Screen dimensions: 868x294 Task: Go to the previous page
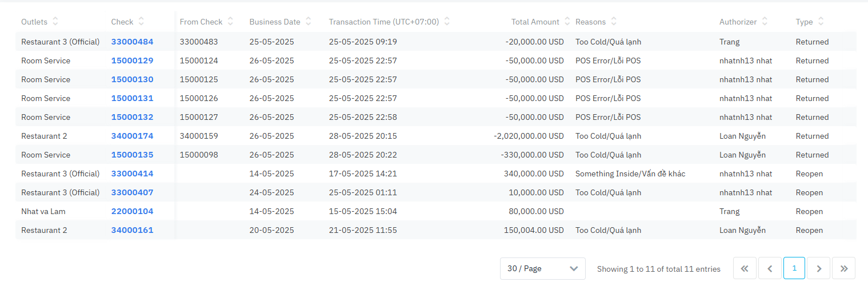click(770, 268)
